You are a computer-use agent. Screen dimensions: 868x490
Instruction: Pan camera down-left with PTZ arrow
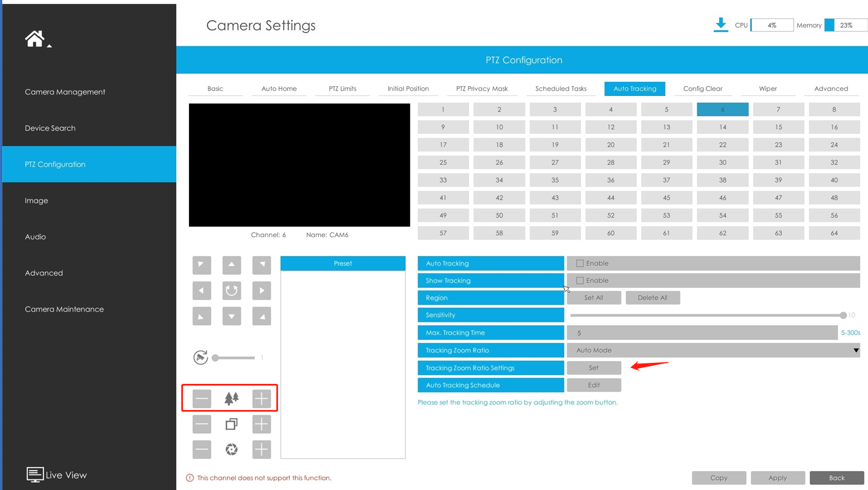point(202,316)
